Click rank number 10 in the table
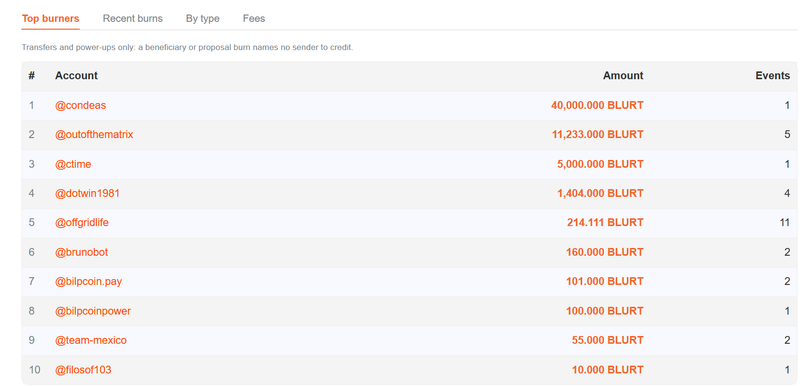Screen dimensions: 800x387 click(x=34, y=370)
